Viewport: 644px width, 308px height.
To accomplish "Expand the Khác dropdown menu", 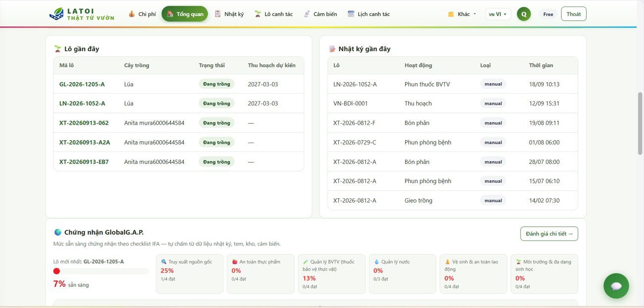I will 462,14.
